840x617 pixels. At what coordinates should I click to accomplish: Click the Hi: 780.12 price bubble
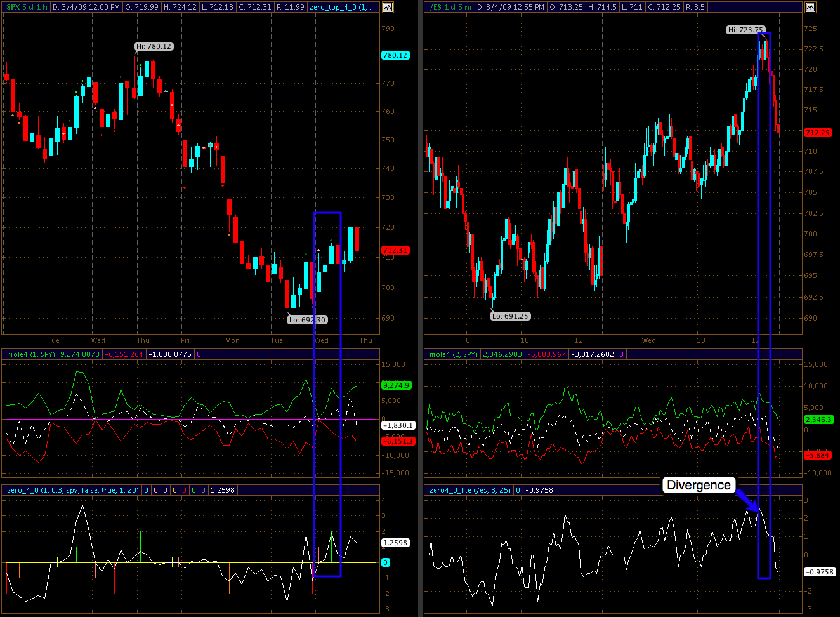(x=154, y=46)
